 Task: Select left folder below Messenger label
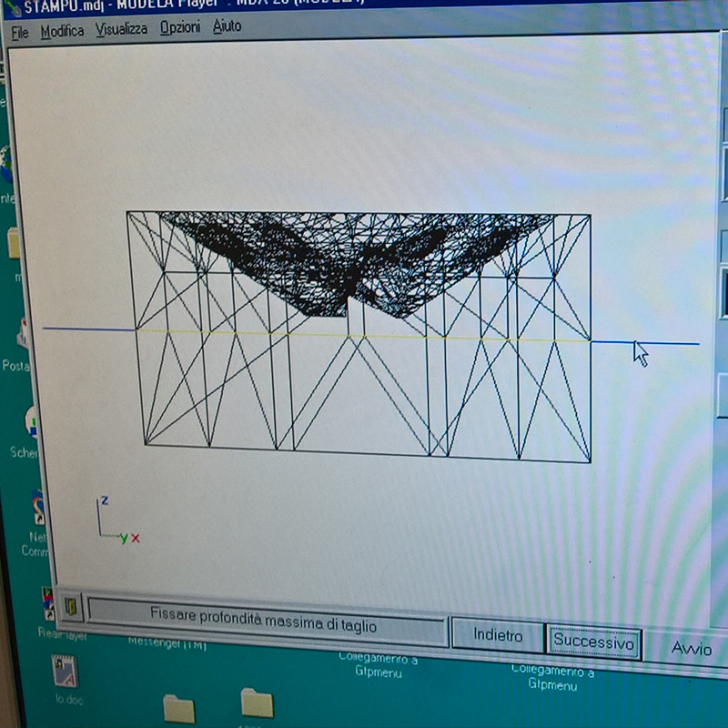click(178, 709)
